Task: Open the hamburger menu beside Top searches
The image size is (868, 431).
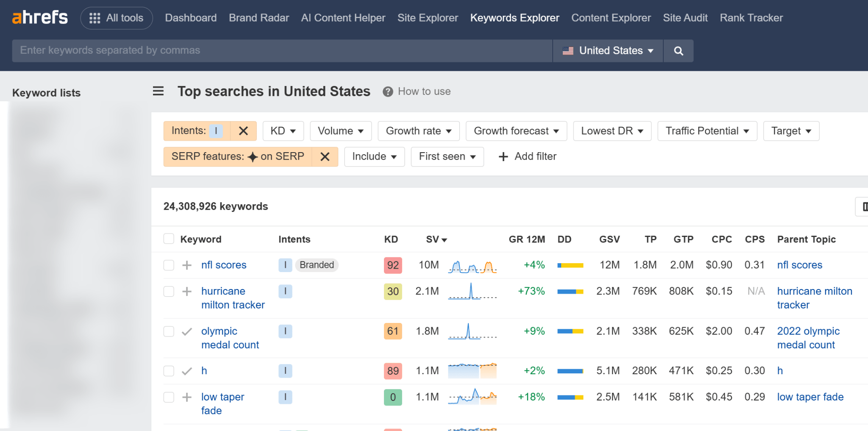Action: (x=158, y=91)
